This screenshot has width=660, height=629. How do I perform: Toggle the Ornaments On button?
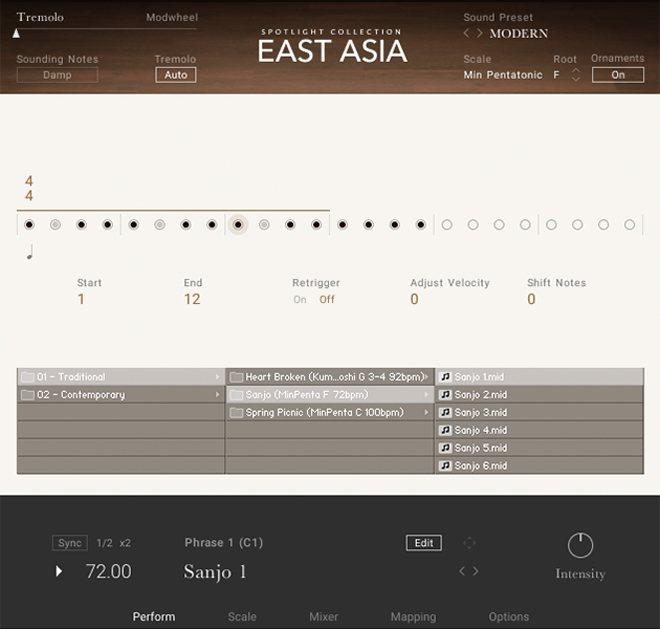pos(617,75)
